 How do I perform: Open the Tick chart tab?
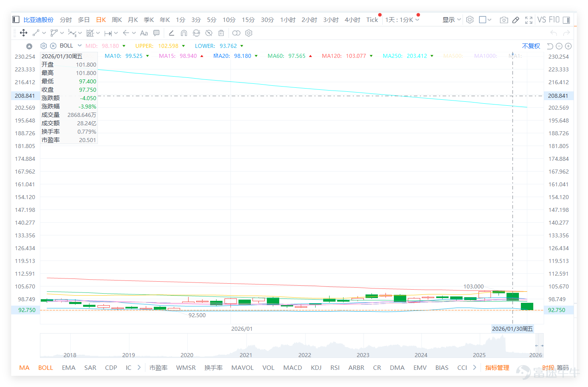(372, 20)
